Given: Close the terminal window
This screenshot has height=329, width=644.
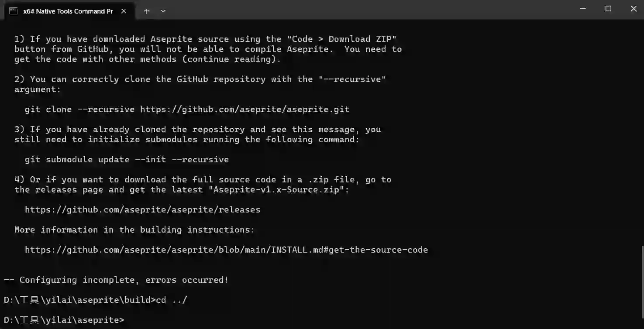Looking at the screenshot, I should coord(634,9).
